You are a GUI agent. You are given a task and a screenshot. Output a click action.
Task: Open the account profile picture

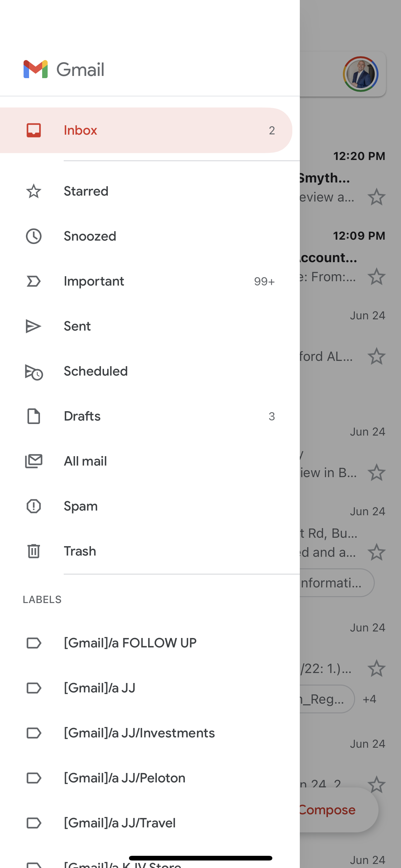[360, 74]
